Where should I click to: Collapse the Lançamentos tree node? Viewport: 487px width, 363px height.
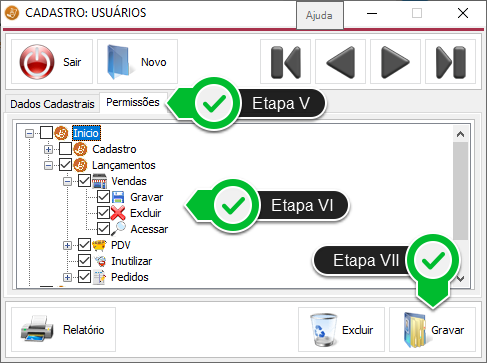[x=48, y=165]
